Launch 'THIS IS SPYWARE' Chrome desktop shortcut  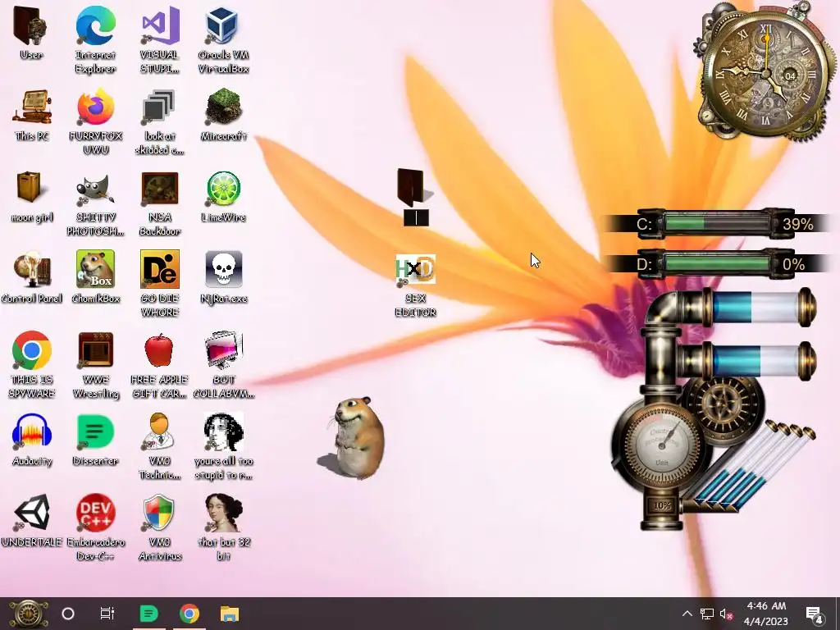coord(31,350)
